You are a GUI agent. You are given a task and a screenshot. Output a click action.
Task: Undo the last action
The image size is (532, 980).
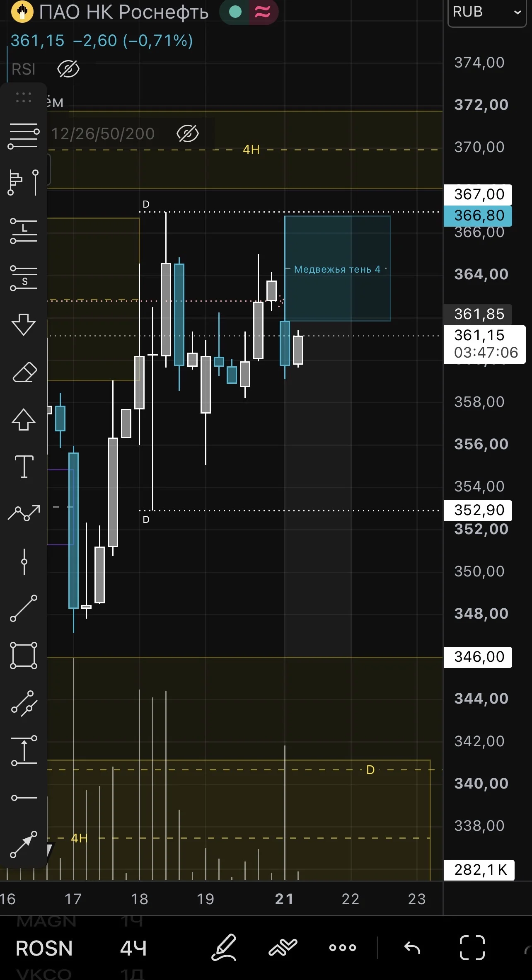point(412,947)
